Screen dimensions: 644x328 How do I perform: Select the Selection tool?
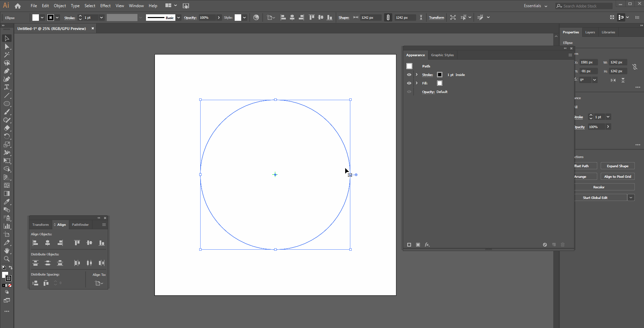[x=7, y=38]
